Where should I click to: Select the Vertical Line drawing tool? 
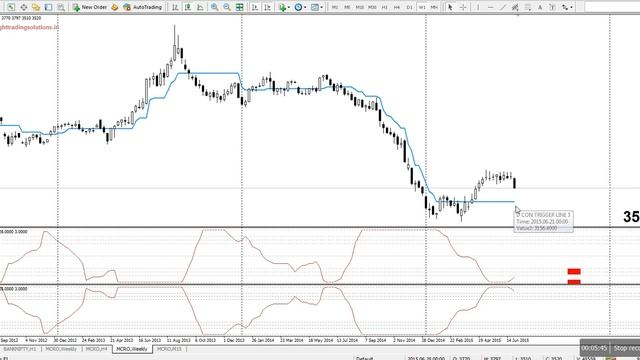pyautogui.click(x=478, y=7)
